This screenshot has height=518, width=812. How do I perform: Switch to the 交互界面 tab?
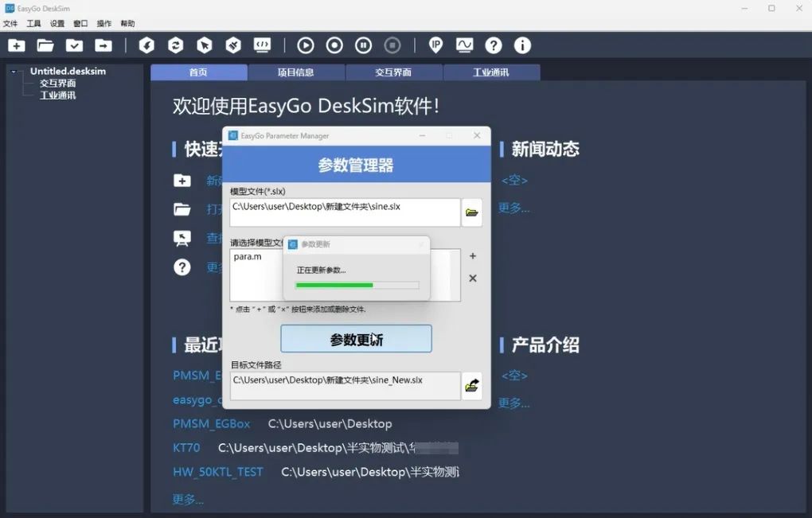click(x=393, y=72)
